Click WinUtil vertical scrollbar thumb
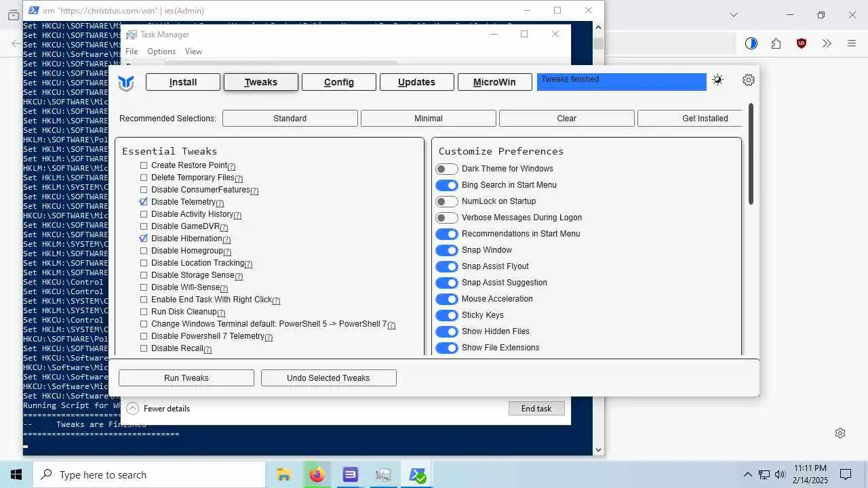 coord(751,154)
